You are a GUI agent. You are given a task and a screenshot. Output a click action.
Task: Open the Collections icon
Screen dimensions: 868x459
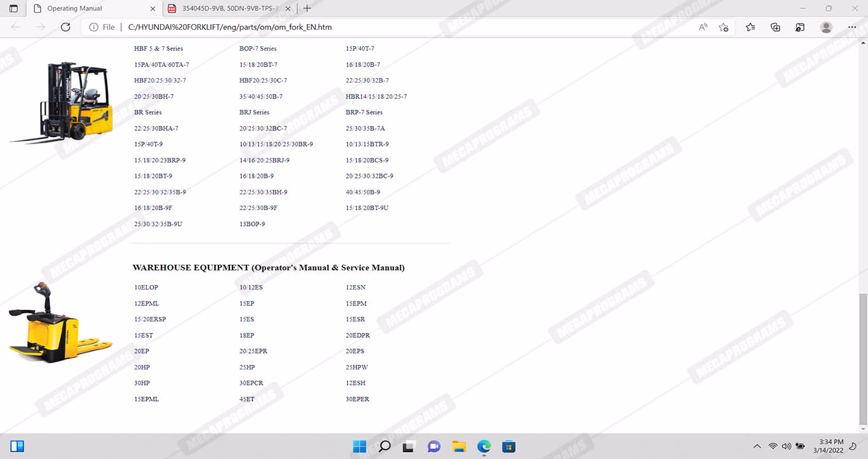(x=775, y=27)
